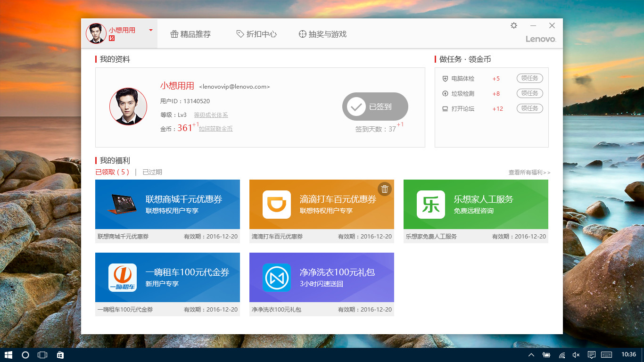Image resolution: width=644 pixels, height=362 pixels.
Task: Open the 如何获取金币 link
Action: click(215, 129)
